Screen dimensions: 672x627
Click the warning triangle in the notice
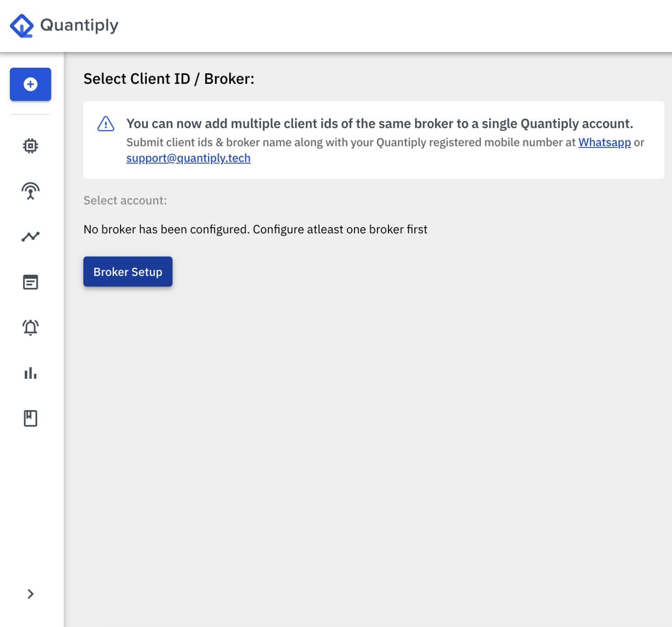(x=106, y=124)
